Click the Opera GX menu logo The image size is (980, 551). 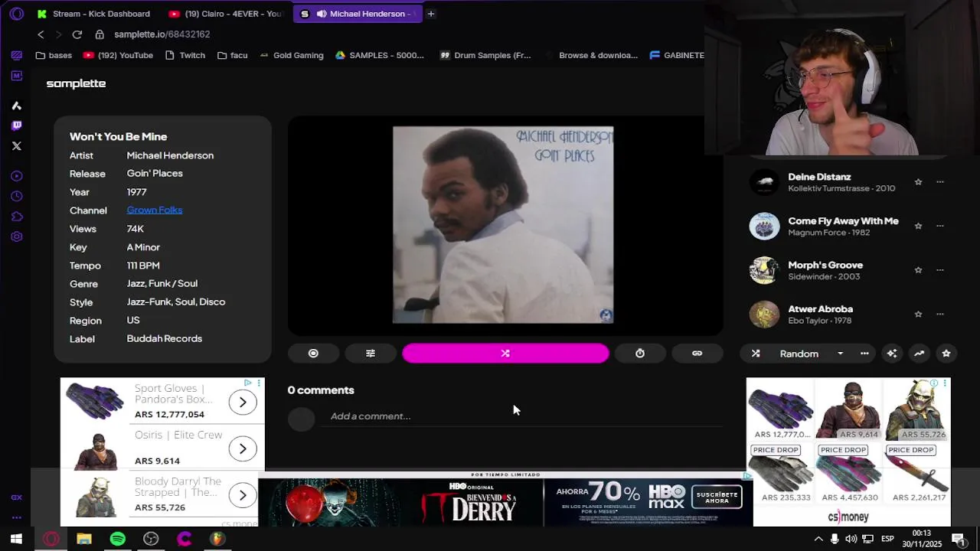point(17,14)
